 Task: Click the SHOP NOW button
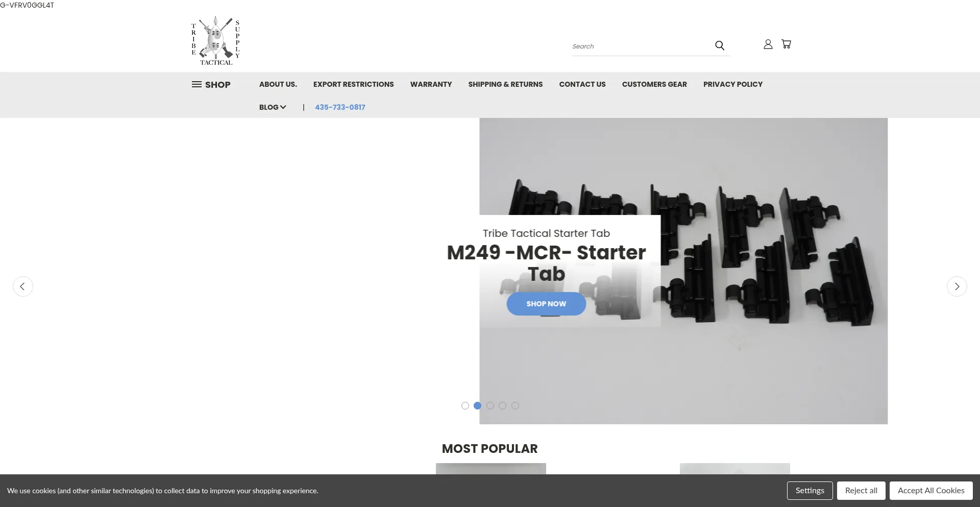coord(546,304)
